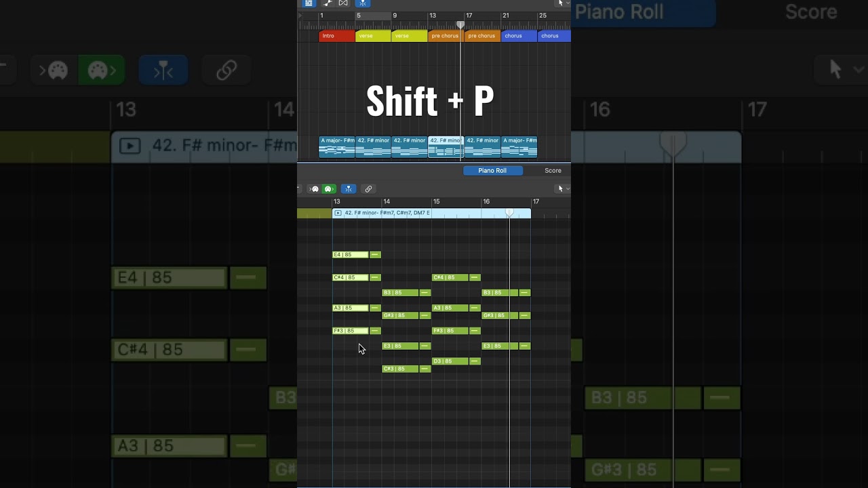Select the F#3 | 85 note at bar 15
The width and height of the screenshot is (868, 488).
point(450,331)
